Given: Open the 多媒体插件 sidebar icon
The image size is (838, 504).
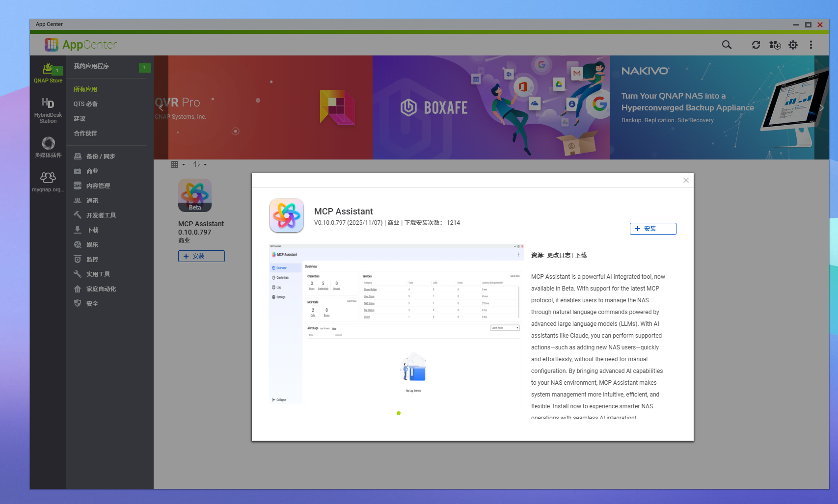Looking at the screenshot, I should click(x=48, y=147).
